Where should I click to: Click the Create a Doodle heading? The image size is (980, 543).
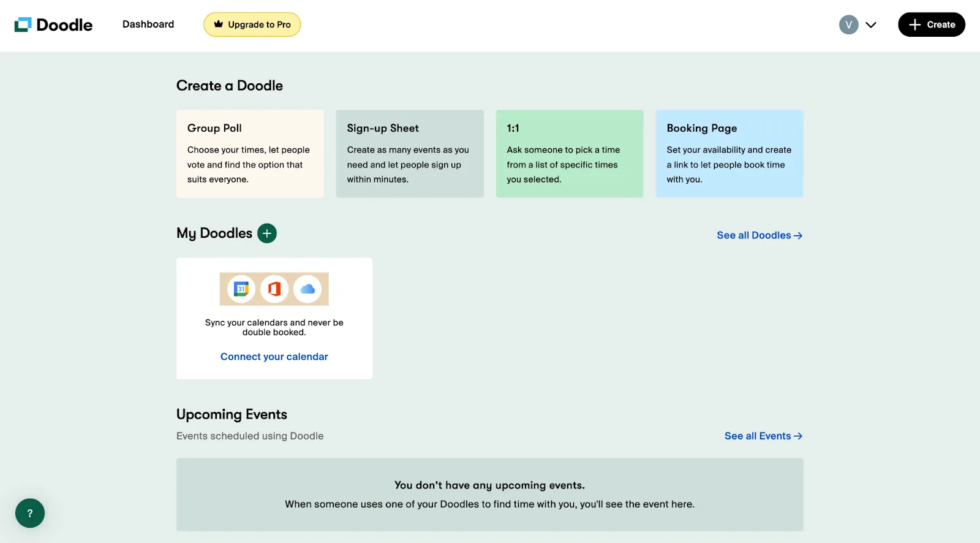pos(230,86)
